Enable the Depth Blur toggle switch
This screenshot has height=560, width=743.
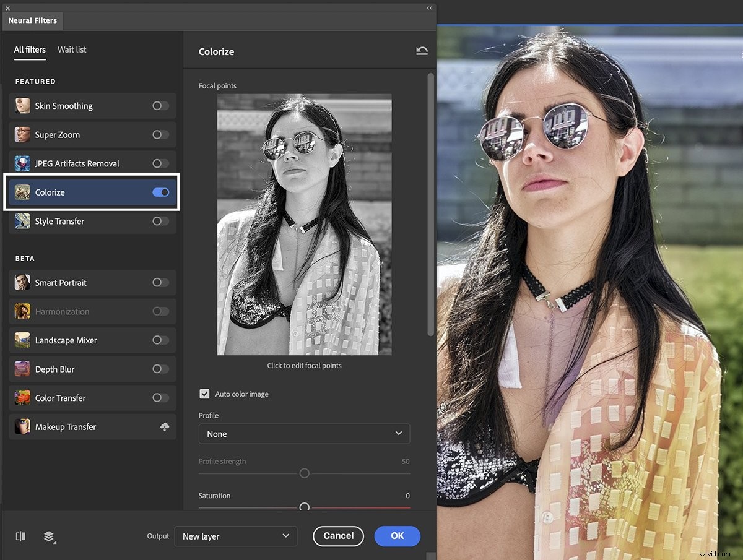(160, 369)
